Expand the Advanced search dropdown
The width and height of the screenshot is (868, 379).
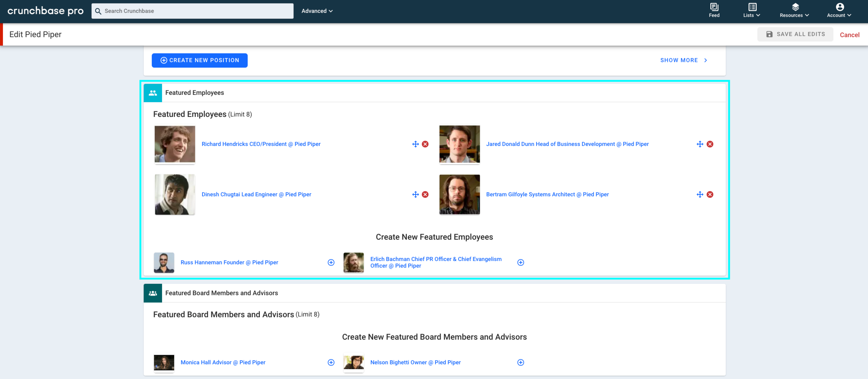[x=317, y=11]
